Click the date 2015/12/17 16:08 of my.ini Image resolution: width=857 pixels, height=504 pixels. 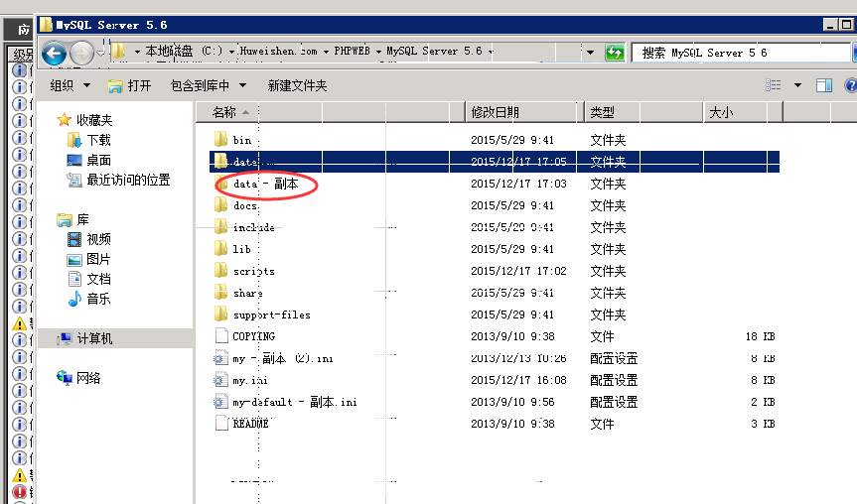click(518, 380)
